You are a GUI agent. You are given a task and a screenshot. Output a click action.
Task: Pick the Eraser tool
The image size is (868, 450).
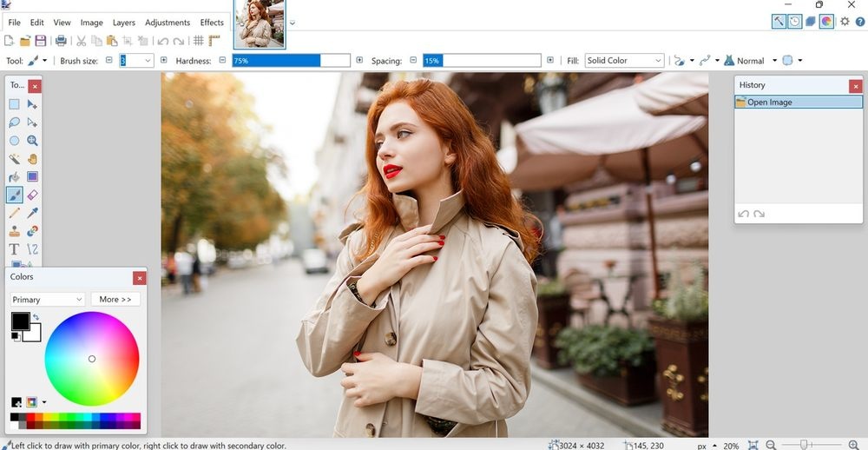pyautogui.click(x=32, y=195)
